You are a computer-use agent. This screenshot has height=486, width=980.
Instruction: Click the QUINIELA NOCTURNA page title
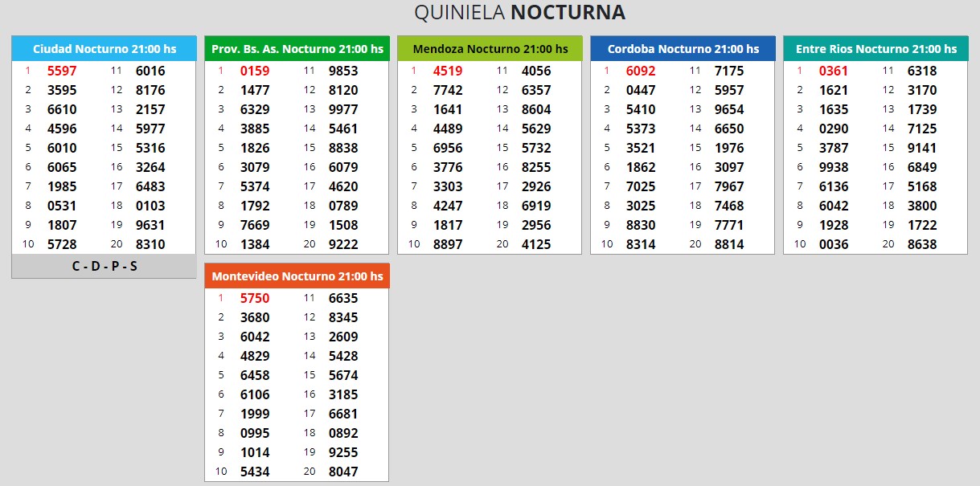pyautogui.click(x=519, y=13)
